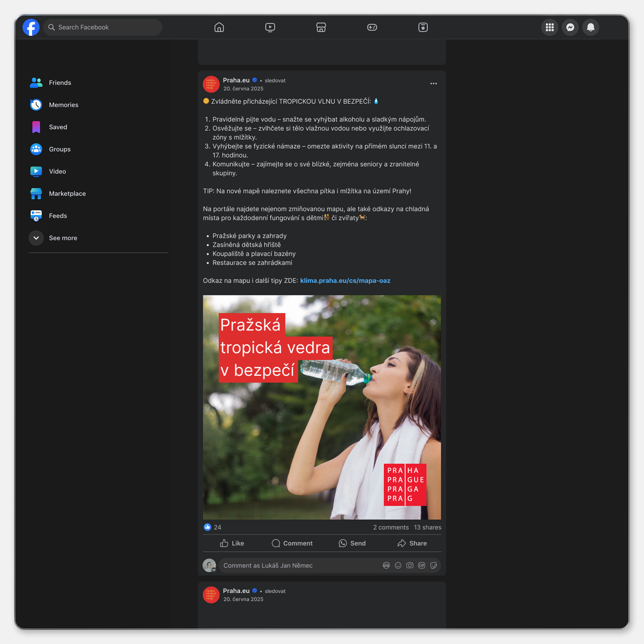Click text 'Pražské parky a zahrady'
The image size is (644, 644).
click(x=249, y=236)
